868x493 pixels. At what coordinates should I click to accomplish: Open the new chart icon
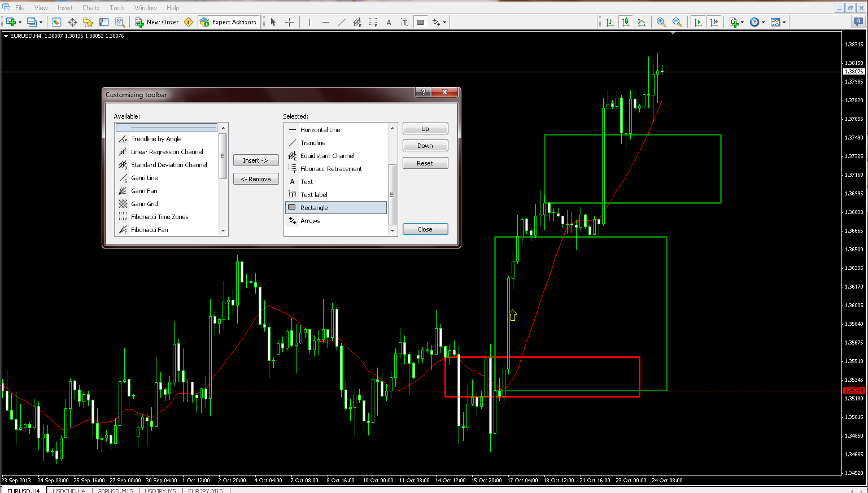point(11,22)
